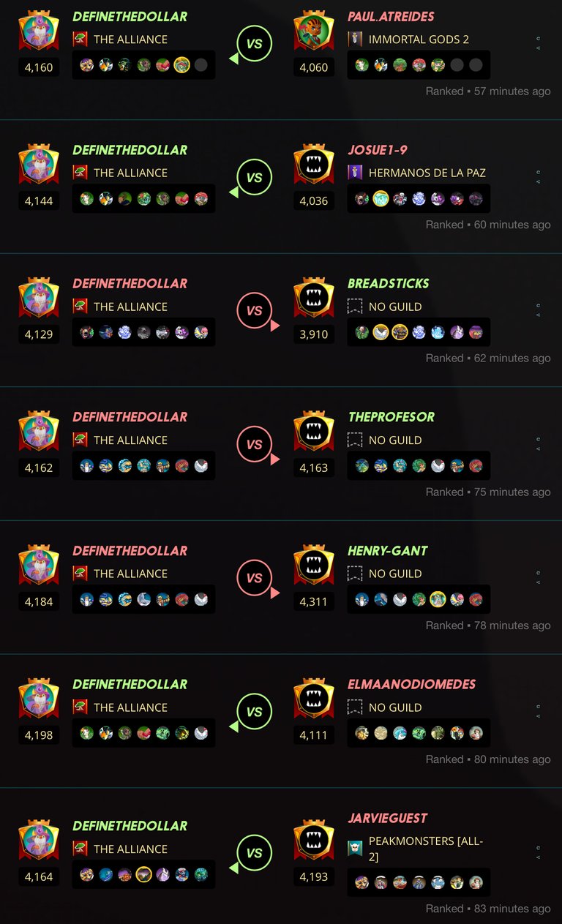Expand the JARVIEGUEST battle row arrows
Image resolution: width=562 pixels, height=924 pixels.
[x=539, y=852]
